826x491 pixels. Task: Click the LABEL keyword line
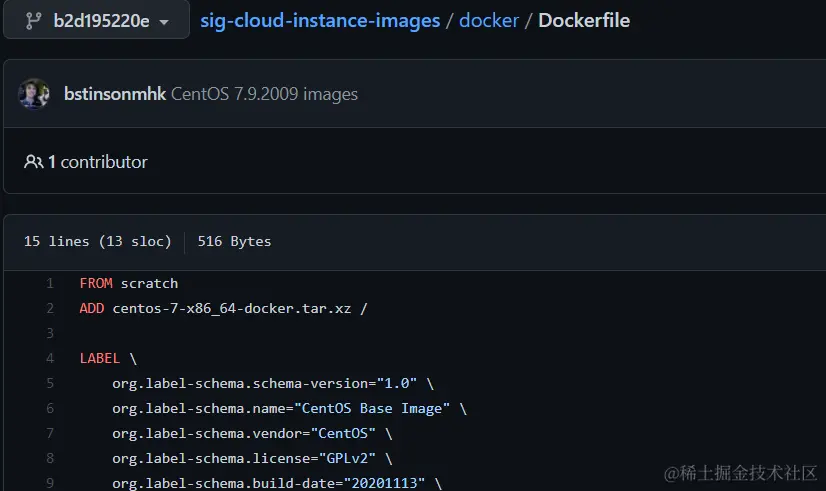108,358
